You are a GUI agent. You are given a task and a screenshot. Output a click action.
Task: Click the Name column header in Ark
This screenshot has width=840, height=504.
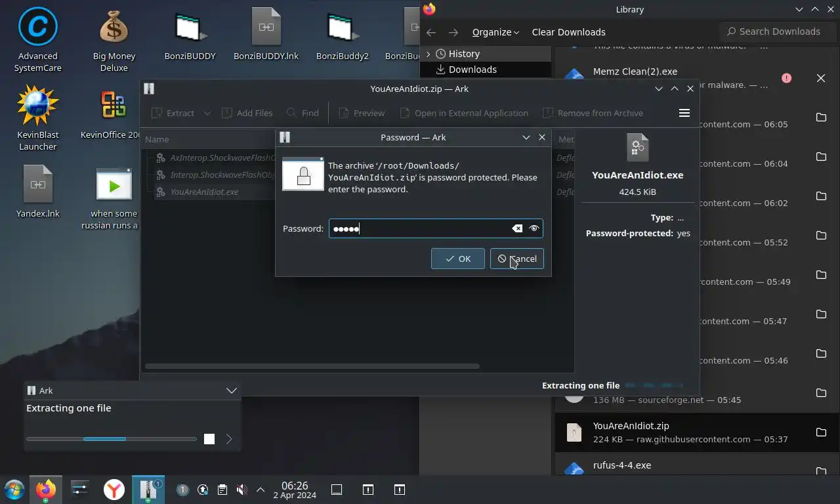click(157, 139)
